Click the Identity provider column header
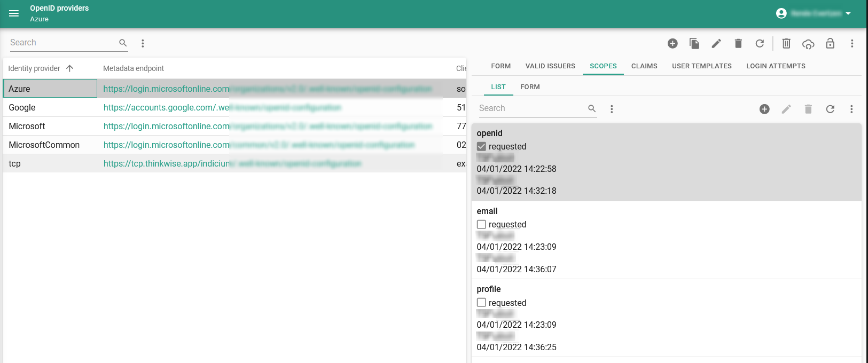This screenshot has height=363, width=868. tap(34, 68)
